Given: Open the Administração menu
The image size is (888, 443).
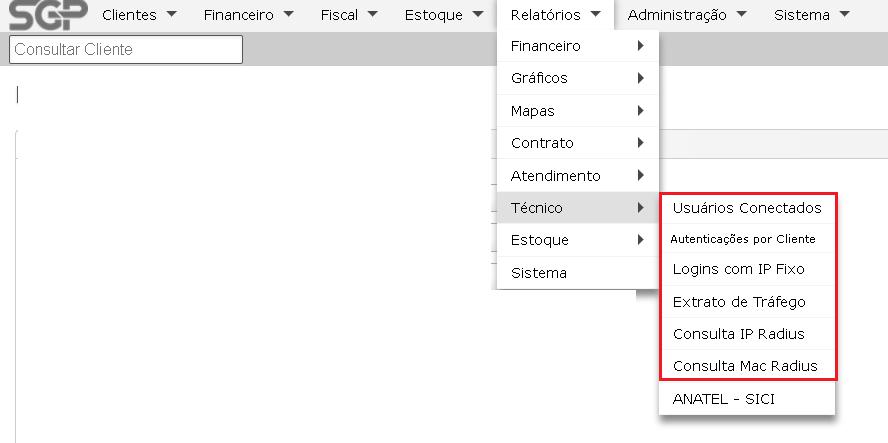Looking at the screenshot, I should [688, 15].
